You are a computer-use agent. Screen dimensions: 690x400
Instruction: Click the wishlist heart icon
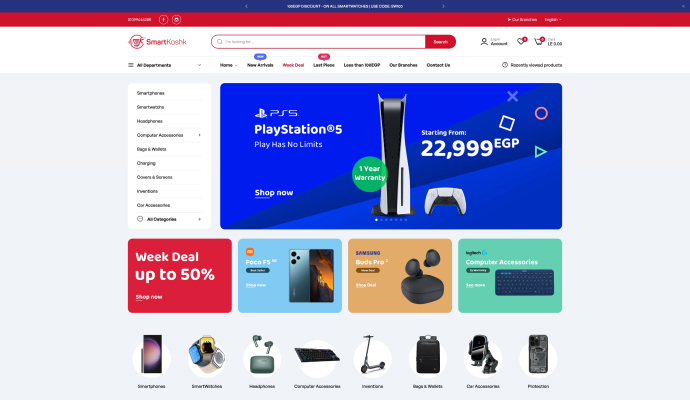point(521,41)
